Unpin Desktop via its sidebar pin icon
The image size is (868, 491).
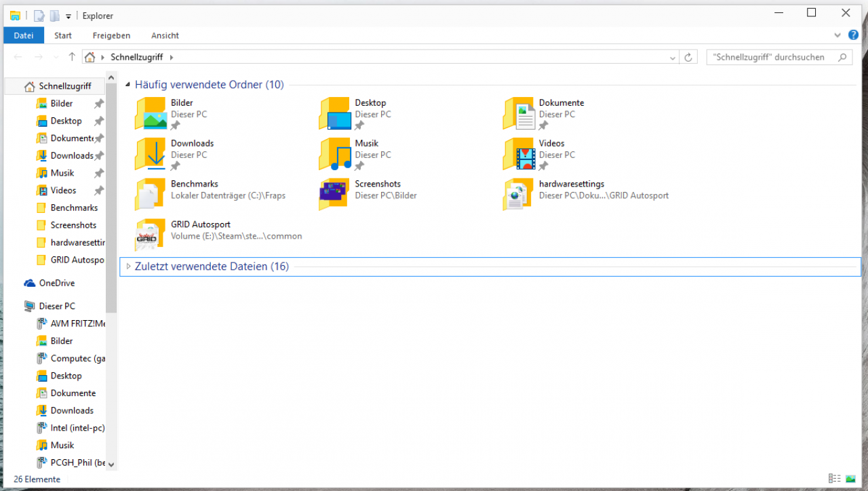[x=99, y=121]
